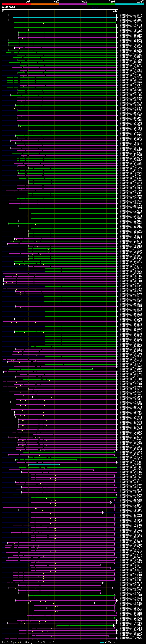
Task: Select hit label UniRef100_Q39286
Action: pyautogui.click(x=131, y=635)
